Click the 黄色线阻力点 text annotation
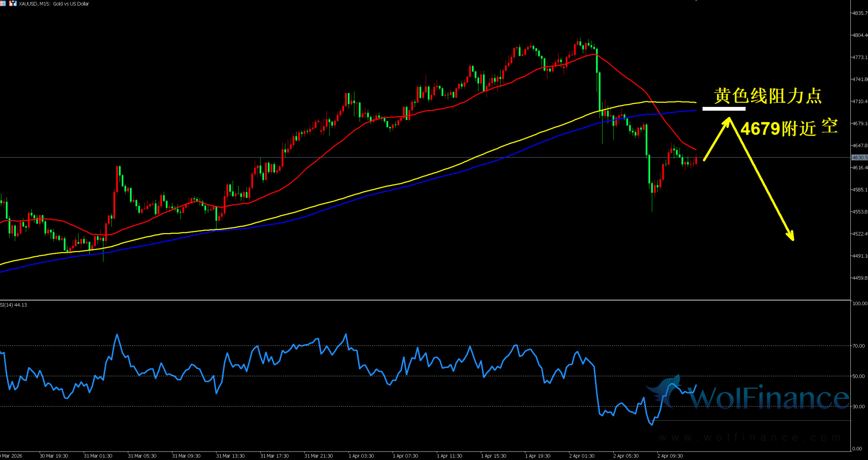 [x=768, y=96]
